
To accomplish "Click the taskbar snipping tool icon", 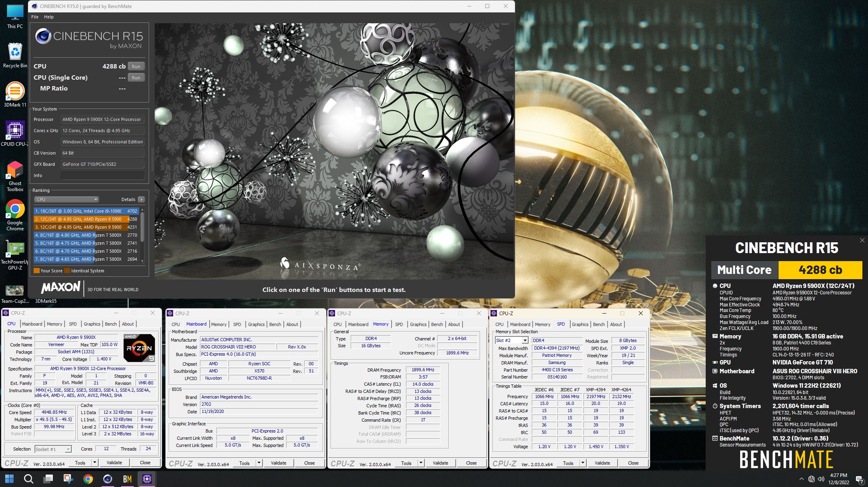I will click(x=68, y=479).
